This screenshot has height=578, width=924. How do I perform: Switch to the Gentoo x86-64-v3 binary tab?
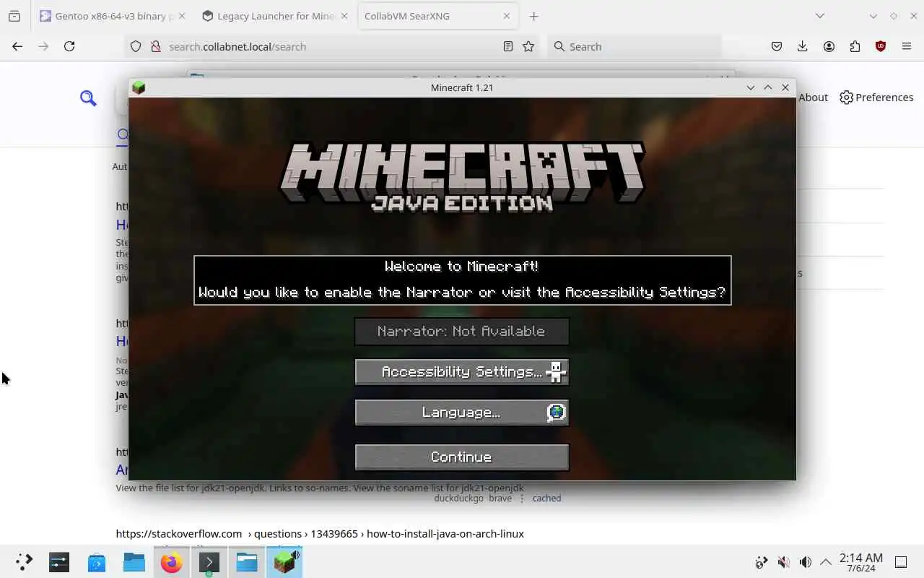(107, 16)
